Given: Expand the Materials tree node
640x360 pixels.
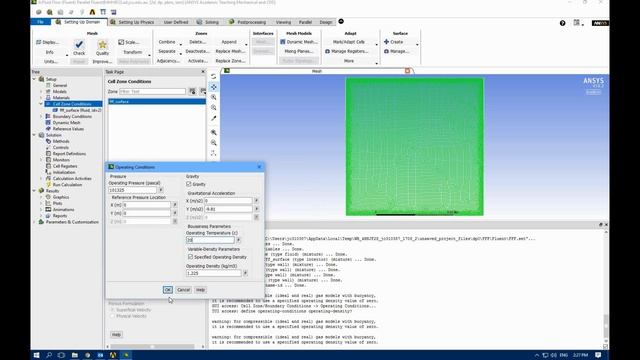Looking at the screenshot, I should [41, 98].
